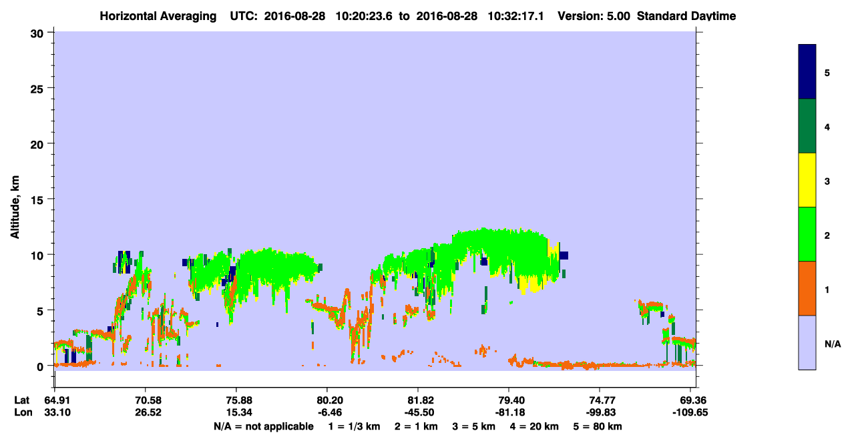Image resolution: width=868 pixels, height=445 pixels.
Task: Click the dark blue colorbar segment labeled 5
Action: 807,72
